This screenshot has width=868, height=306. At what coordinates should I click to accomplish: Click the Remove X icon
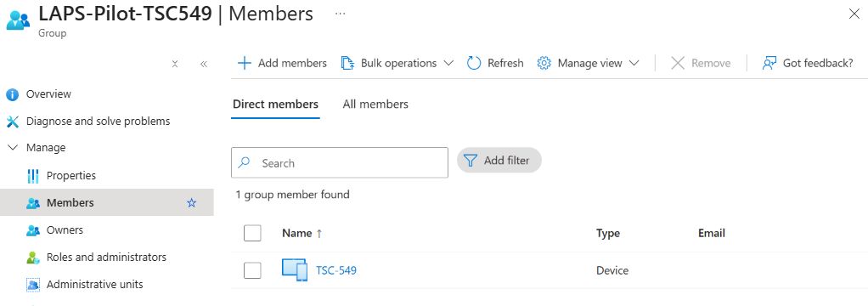(678, 63)
